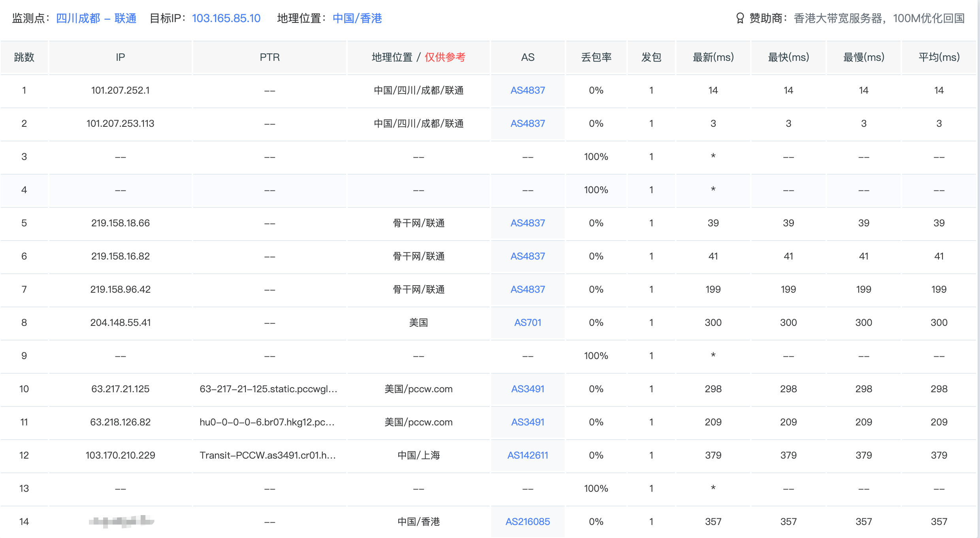Click the 平均(ms) column header
This screenshot has width=980, height=538.
(939, 57)
